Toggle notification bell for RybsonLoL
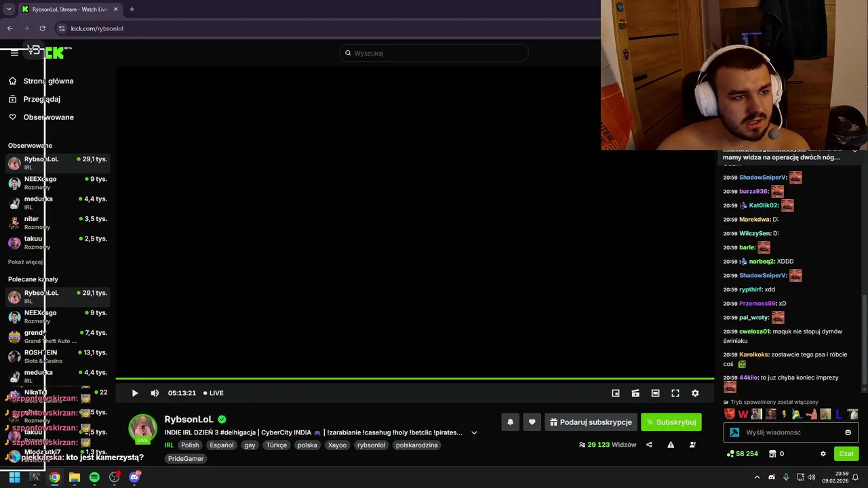868x488 pixels. tap(511, 422)
